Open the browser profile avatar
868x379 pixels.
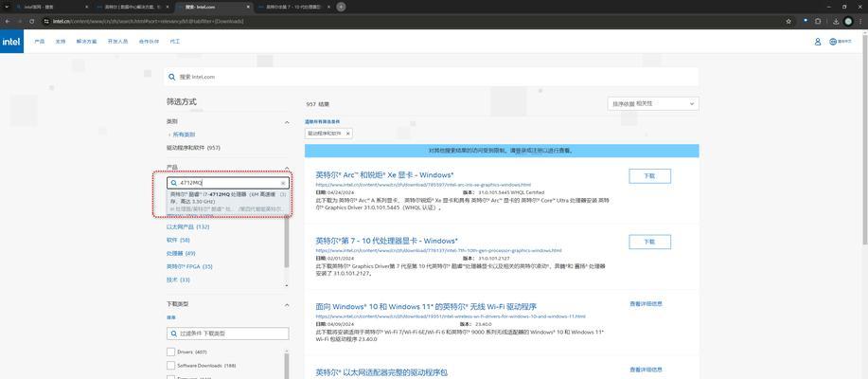848,21
